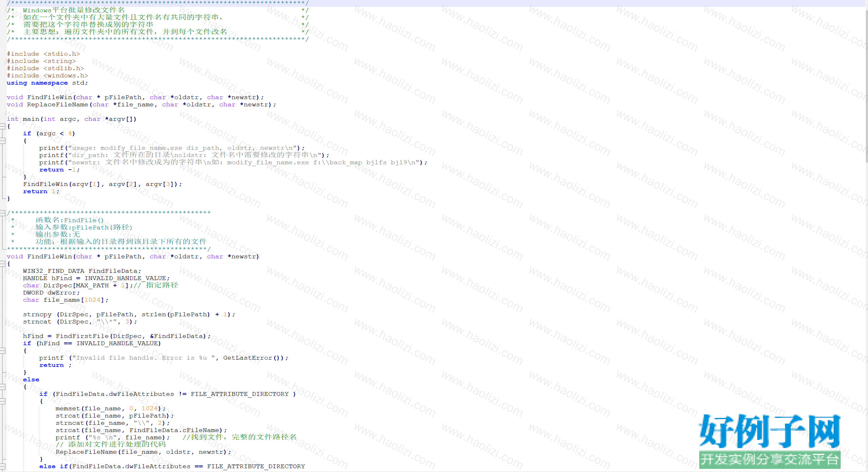Place cursor on '#include <stdlib.h>'
Viewport: 868px width, 472px height.
pyautogui.click(x=46, y=69)
